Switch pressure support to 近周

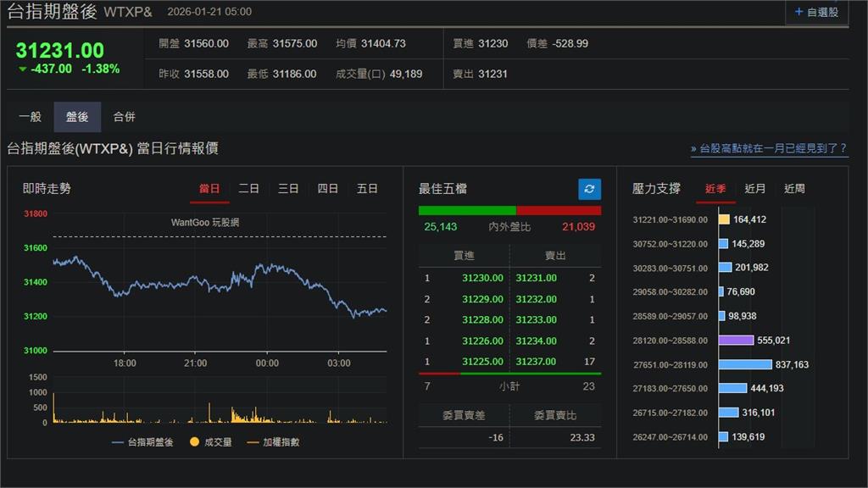pyautogui.click(x=794, y=189)
